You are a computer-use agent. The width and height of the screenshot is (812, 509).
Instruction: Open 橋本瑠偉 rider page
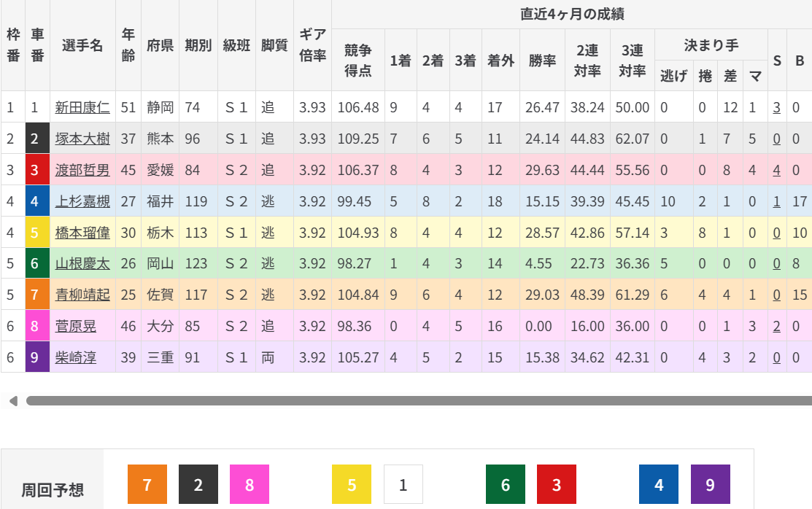click(82, 233)
